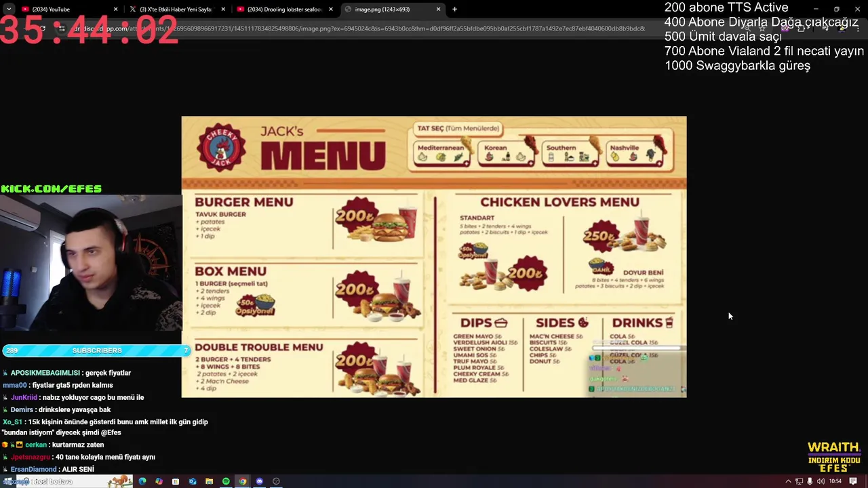The width and height of the screenshot is (868, 488).
Task: Open the Windows notification center
Action: 853,481
